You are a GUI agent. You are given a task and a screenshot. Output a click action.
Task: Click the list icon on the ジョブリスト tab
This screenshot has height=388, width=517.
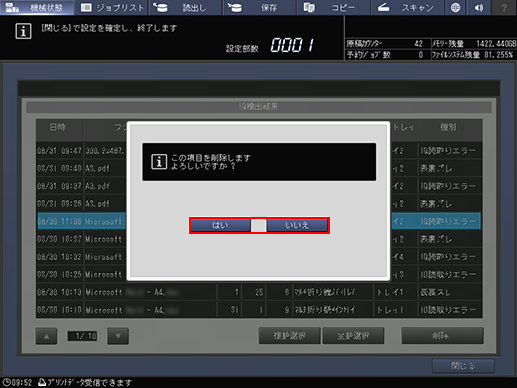coord(86,7)
